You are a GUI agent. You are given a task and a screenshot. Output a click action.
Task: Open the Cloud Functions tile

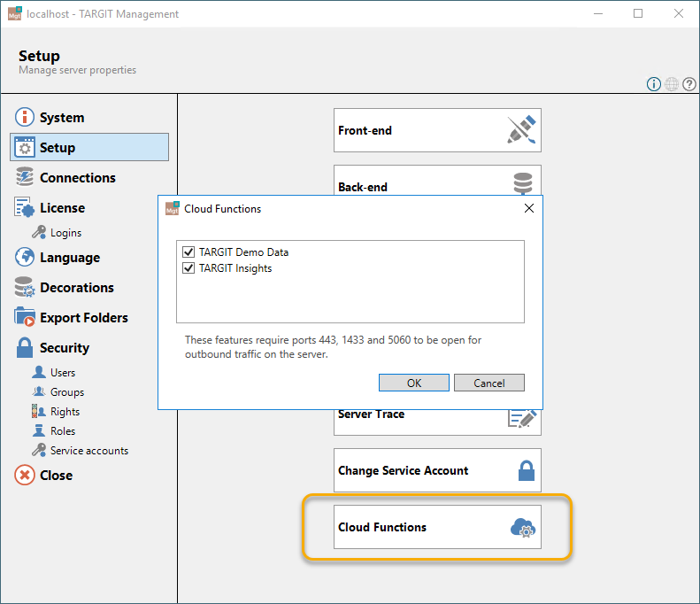[437, 527]
